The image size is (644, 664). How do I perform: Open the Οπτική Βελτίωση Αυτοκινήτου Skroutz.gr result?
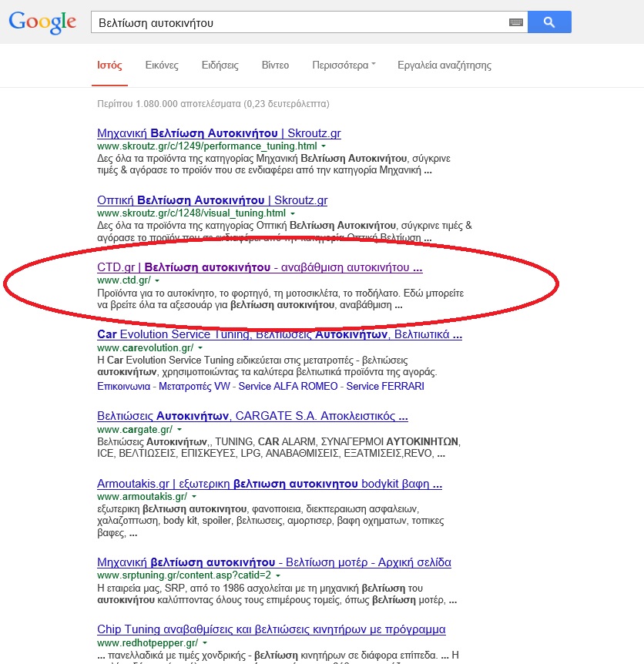(212, 200)
